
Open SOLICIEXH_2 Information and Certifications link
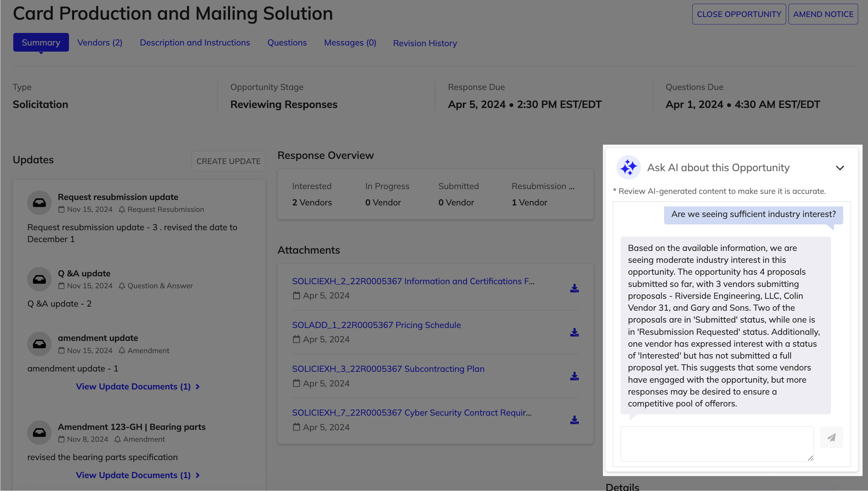tap(413, 281)
